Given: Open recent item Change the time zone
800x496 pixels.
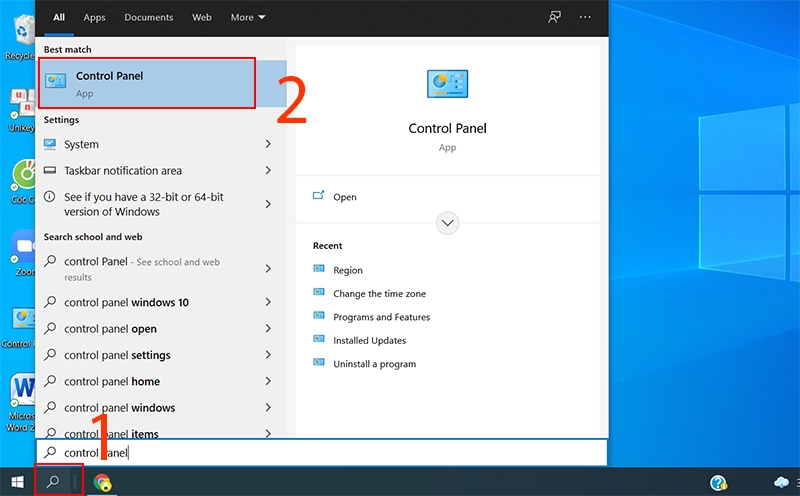Looking at the screenshot, I should click(379, 293).
